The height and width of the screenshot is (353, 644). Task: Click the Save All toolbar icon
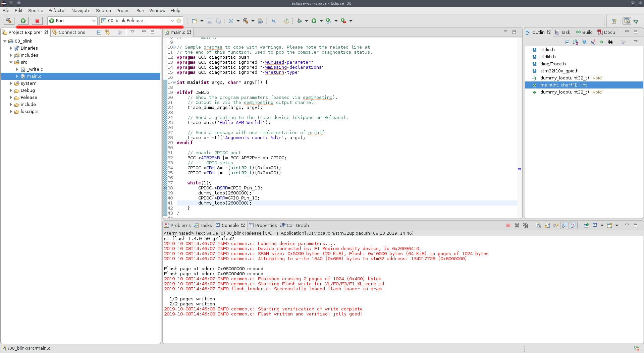pyautogui.click(x=218, y=21)
